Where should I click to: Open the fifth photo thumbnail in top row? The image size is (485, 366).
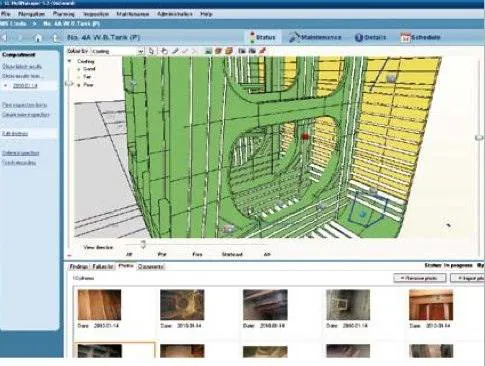tap(431, 305)
